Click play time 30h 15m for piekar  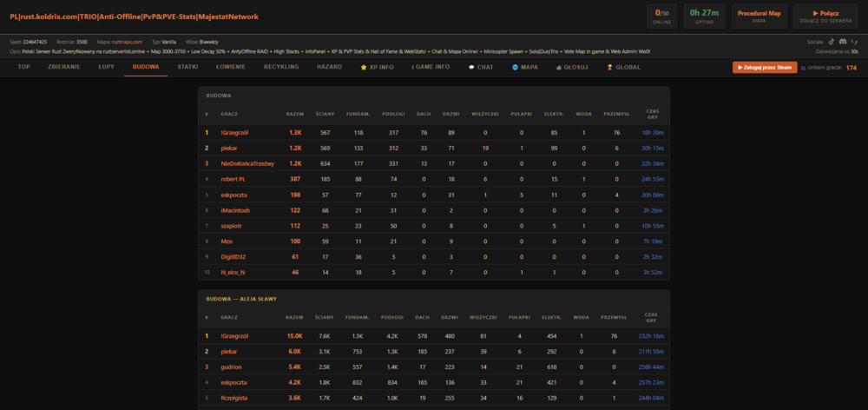click(x=652, y=148)
